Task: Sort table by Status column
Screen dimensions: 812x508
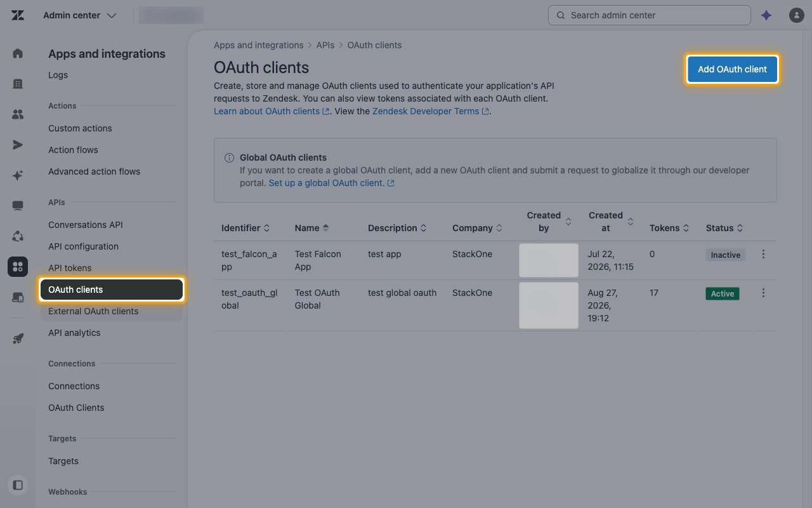Action: coord(724,228)
